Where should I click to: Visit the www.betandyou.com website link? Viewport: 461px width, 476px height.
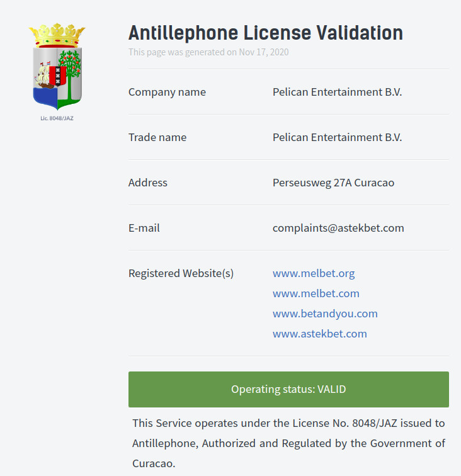pyautogui.click(x=325, y=314)
